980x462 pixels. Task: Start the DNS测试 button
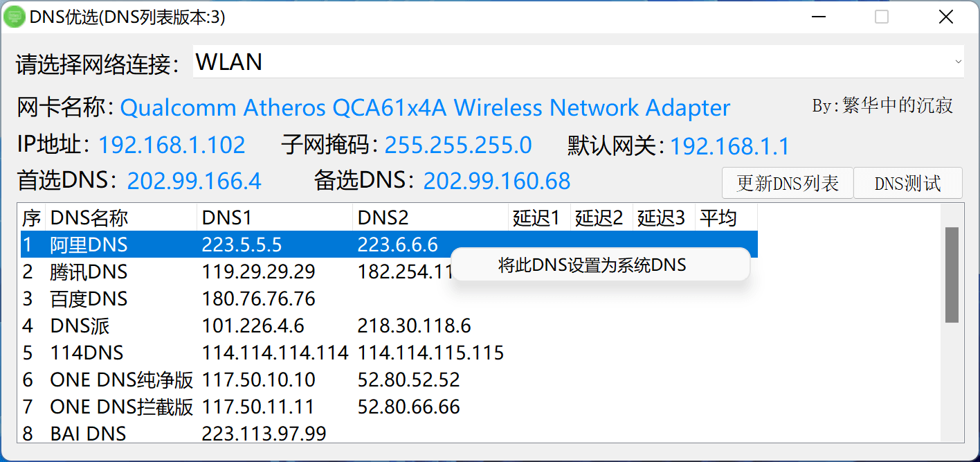click(x=907, y=184)
